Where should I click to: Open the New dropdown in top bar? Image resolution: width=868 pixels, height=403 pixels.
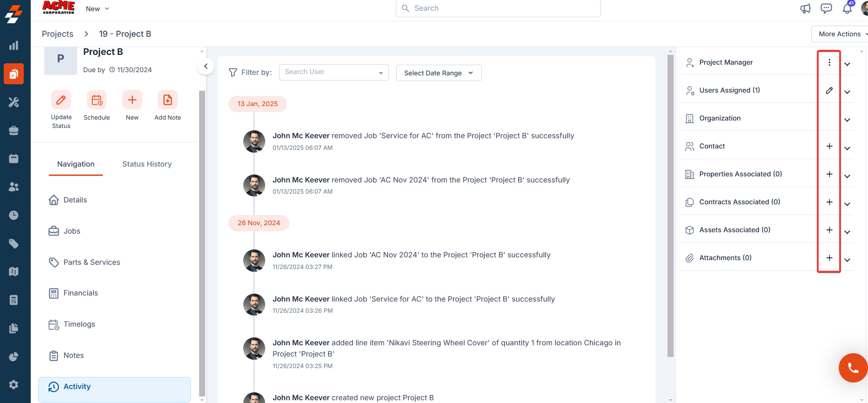coord(98,9)
